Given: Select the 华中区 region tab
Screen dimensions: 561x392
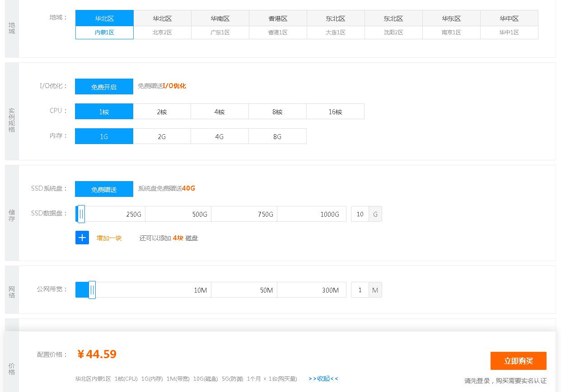Looking at the screenshot, I should 509,19.
